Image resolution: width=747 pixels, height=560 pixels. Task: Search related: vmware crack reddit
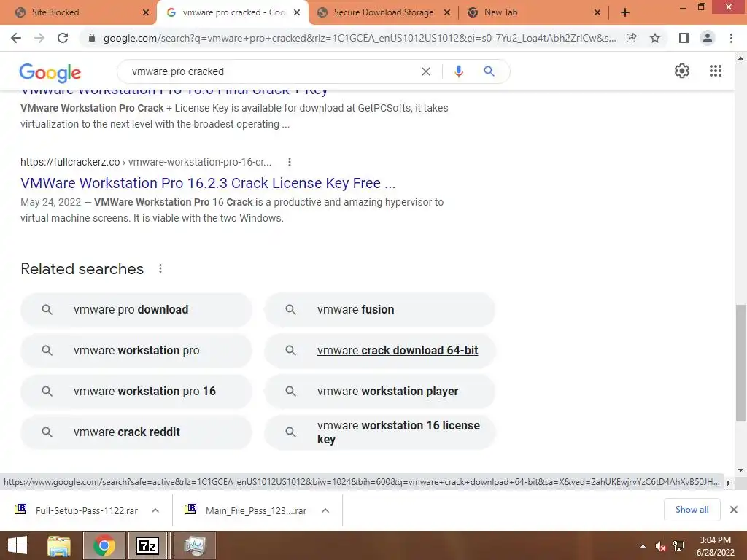coord(136,432)
